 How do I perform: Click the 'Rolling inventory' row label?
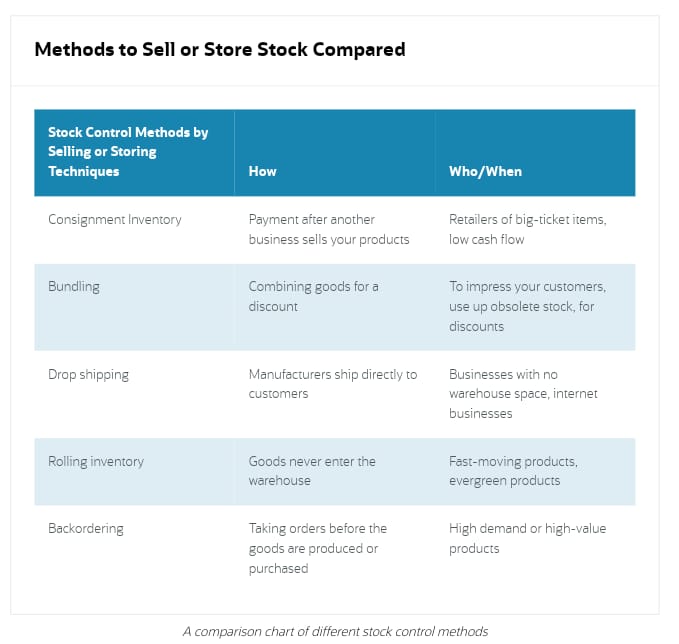[96, 462]
